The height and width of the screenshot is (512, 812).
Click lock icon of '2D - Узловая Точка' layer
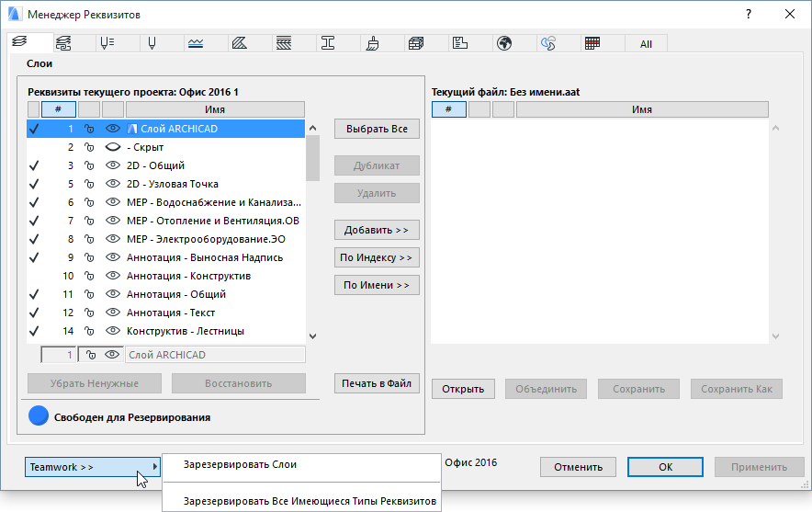(x=89, y=184)
